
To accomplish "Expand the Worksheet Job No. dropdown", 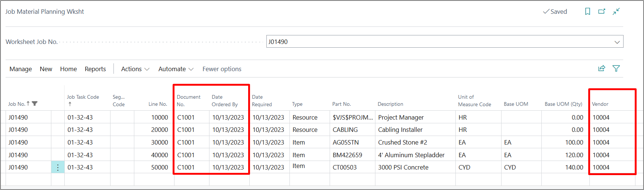I will pyautogui.click(x=617, y=42).
